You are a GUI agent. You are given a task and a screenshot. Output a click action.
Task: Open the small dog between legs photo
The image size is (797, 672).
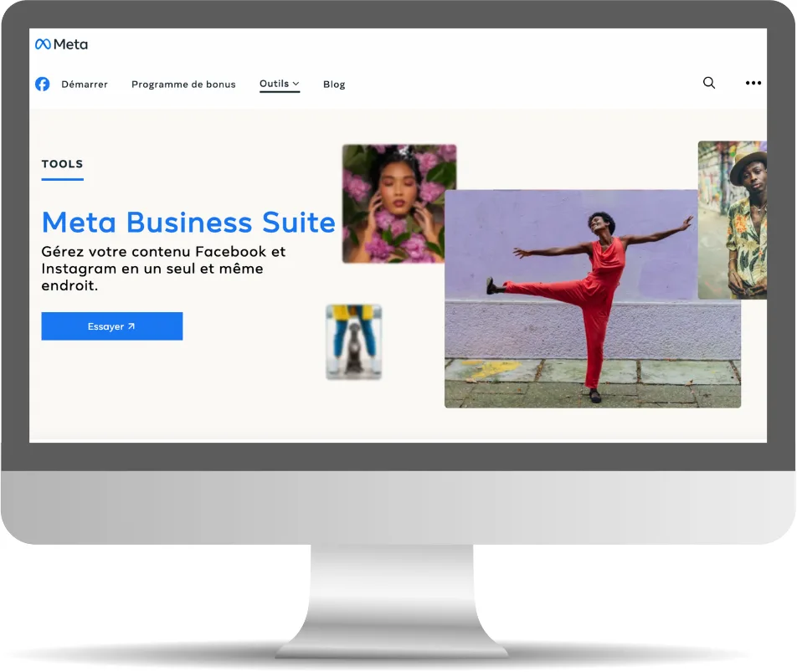353,341
